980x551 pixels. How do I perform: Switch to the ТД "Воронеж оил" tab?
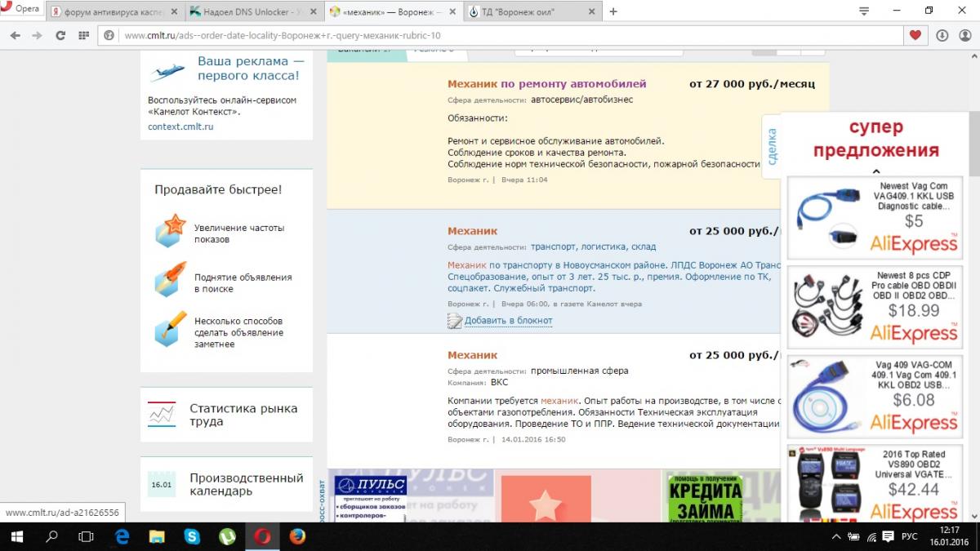[532, 12]
